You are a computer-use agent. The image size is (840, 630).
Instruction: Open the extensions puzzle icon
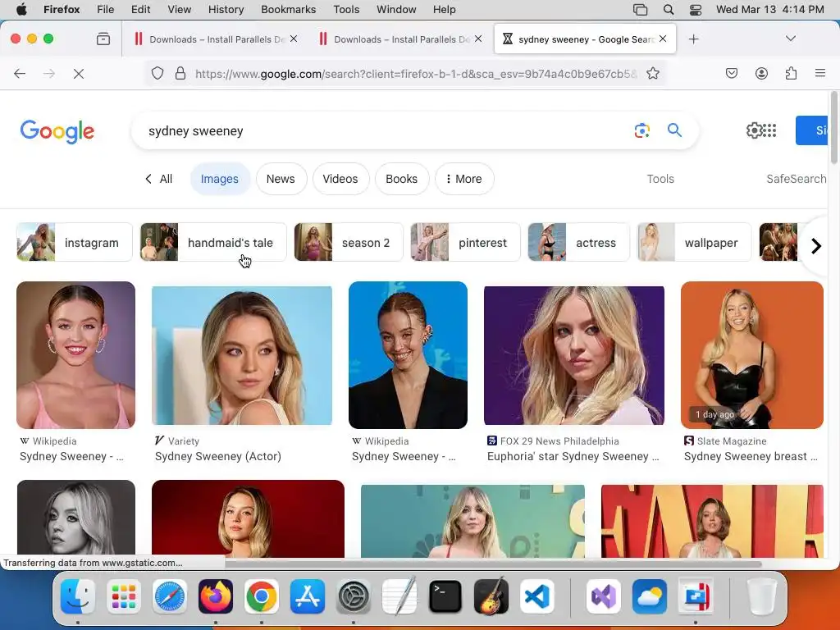(791, 73)
